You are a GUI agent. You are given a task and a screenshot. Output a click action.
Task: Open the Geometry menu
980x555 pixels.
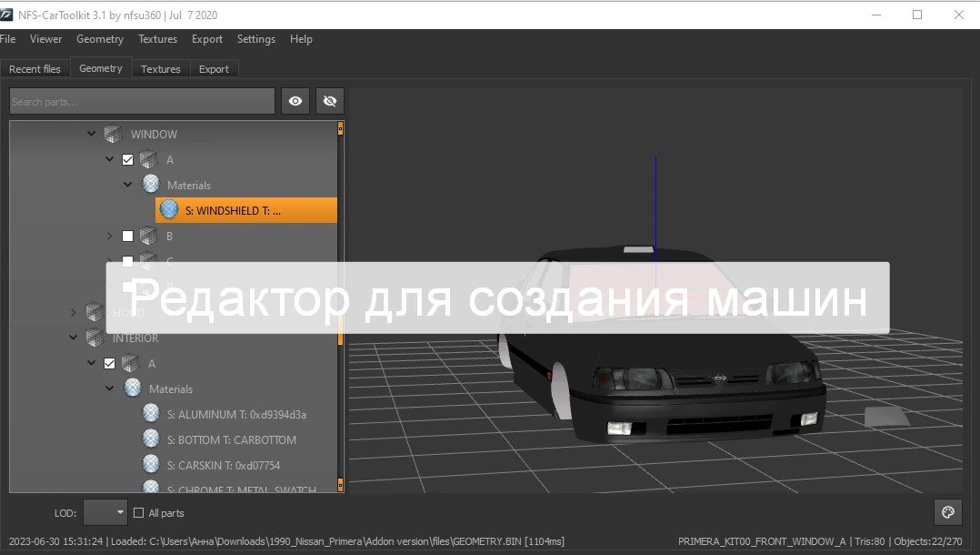[x=100, y=39]
